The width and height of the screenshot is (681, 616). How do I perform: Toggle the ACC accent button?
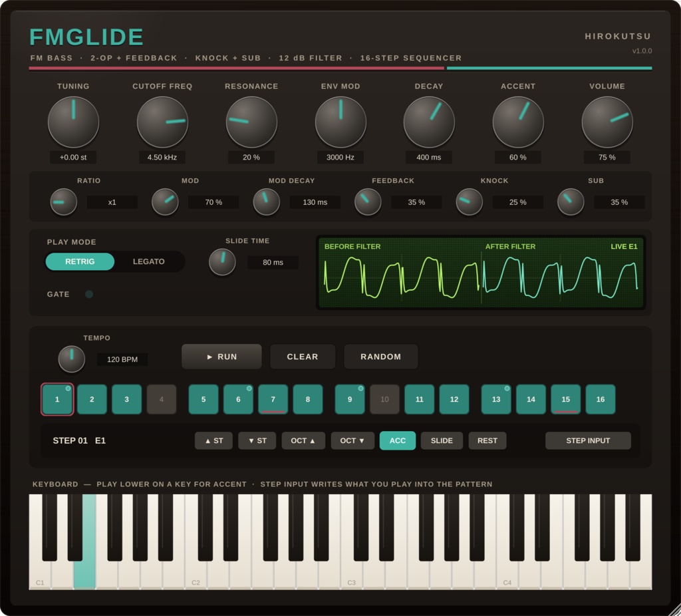398,440
